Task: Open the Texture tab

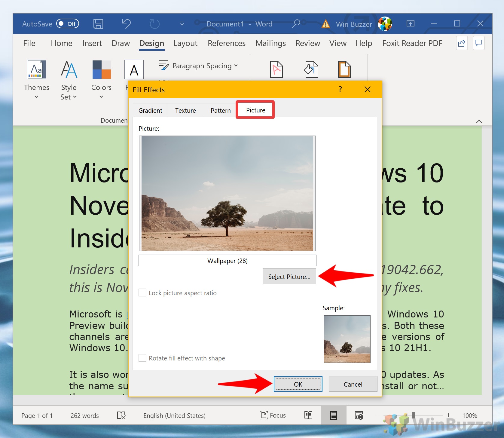Action: coord(185,111)
